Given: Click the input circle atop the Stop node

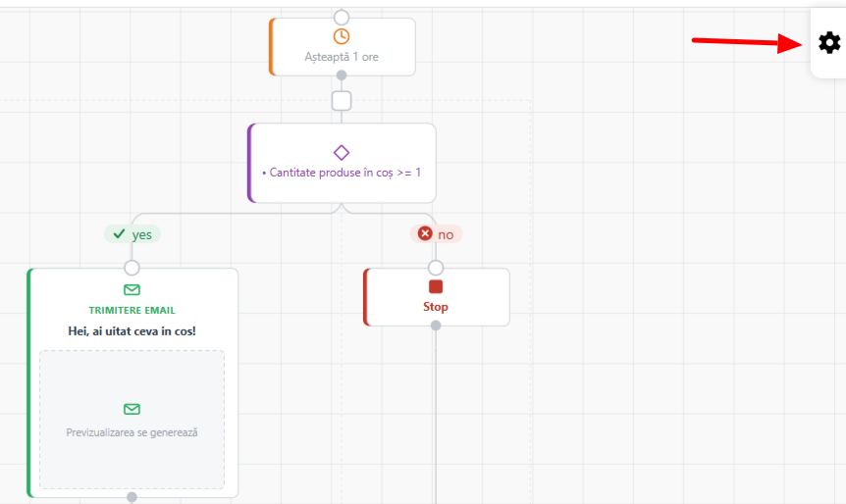Looking at the screenshot, I should pos(436,268).
